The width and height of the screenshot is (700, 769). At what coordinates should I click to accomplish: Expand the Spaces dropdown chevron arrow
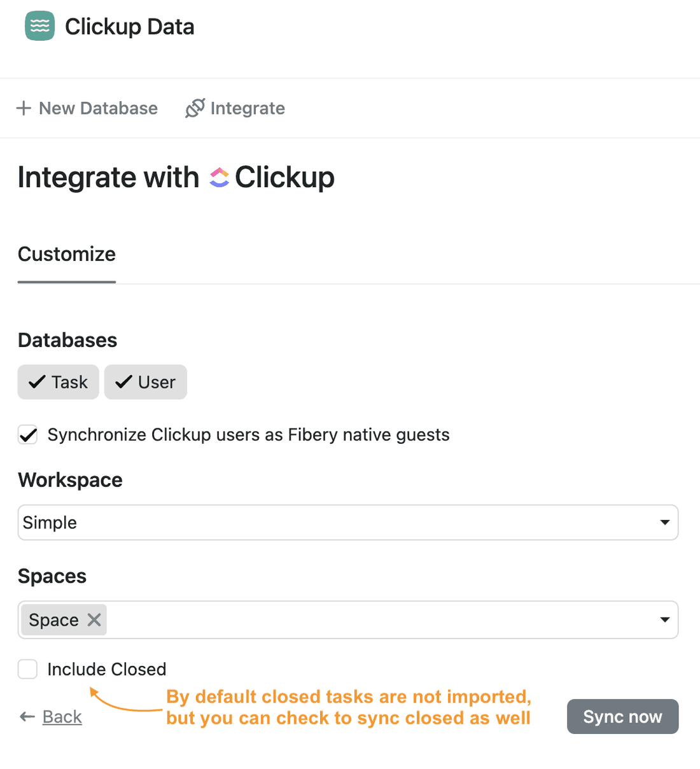click(x=665, y=619)
